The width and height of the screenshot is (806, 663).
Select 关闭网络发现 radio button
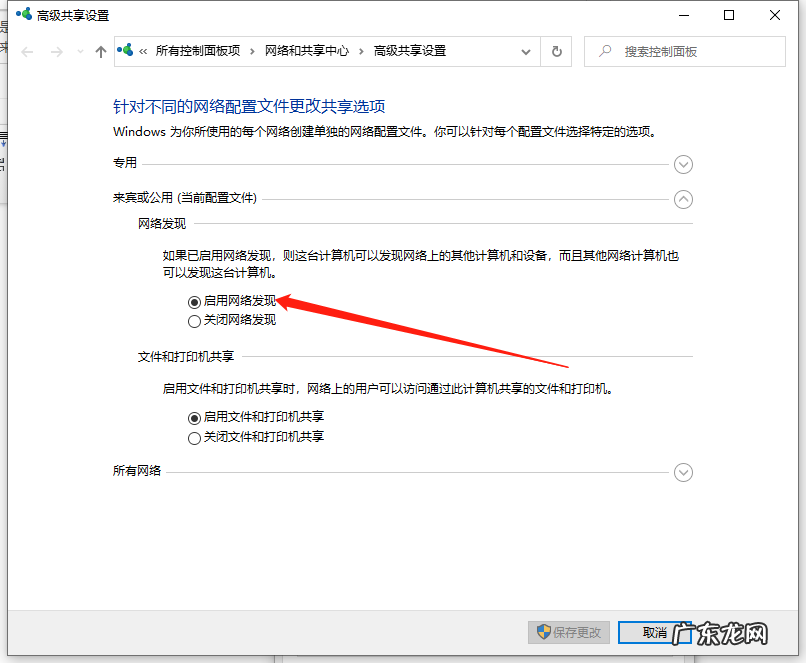[194, 323]
